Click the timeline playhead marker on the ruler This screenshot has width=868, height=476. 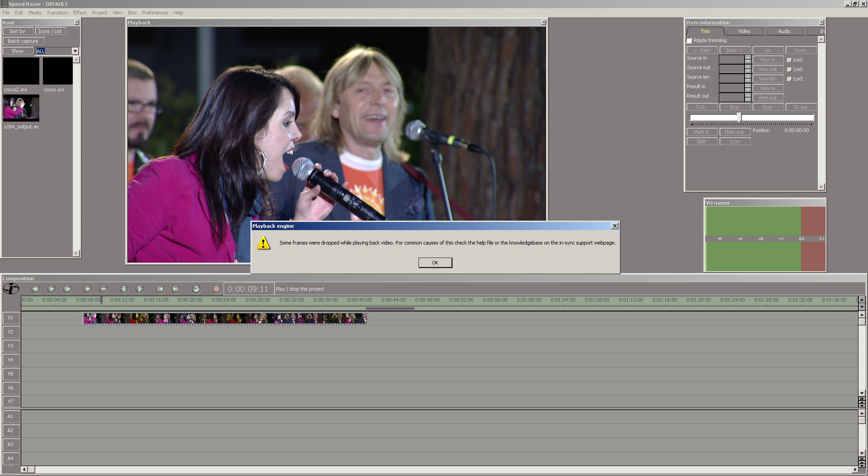coord(101,300)
